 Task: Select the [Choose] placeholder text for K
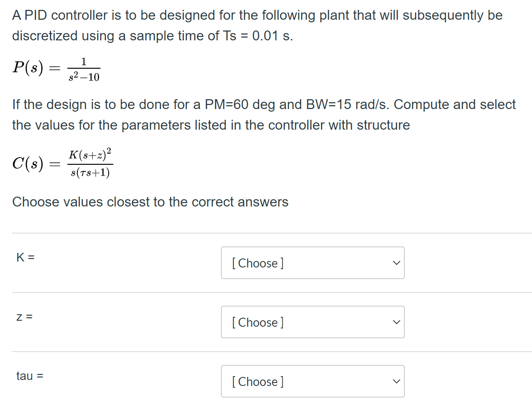(x=257, y=263)
